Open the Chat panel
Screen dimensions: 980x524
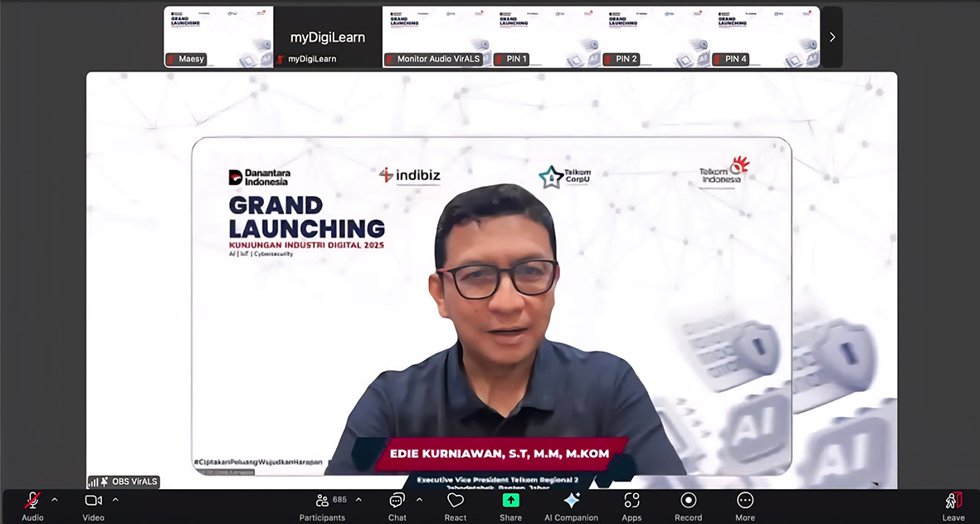coord(397,500)
